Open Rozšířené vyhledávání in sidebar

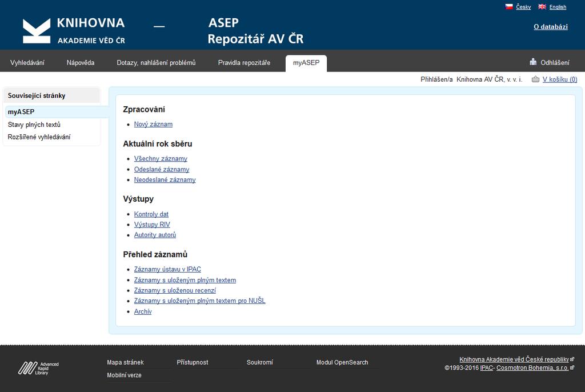tap(39, 137)
